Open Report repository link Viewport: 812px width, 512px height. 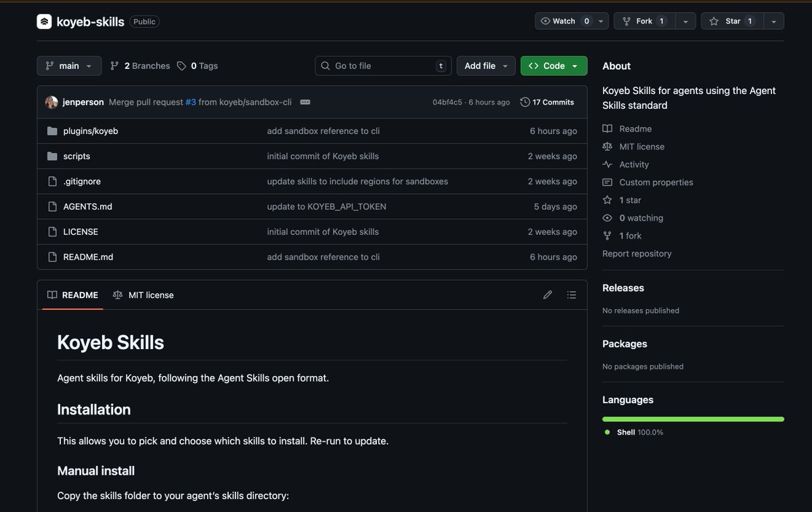coord(637,254)
